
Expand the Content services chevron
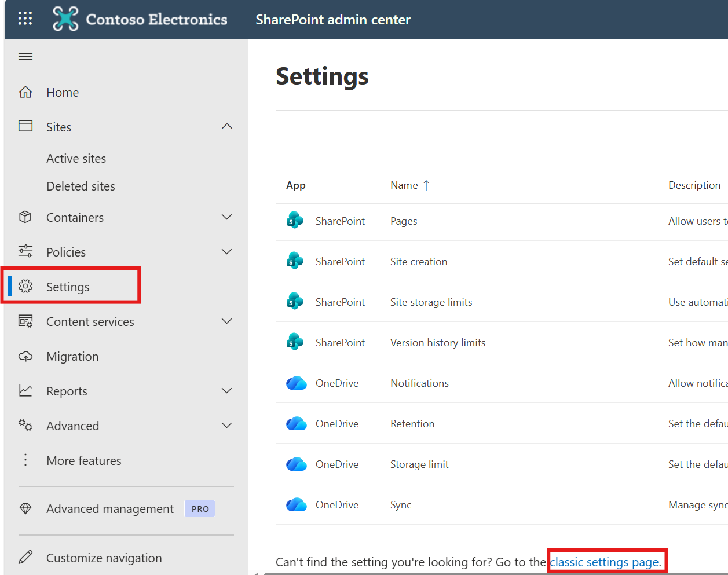227,321
